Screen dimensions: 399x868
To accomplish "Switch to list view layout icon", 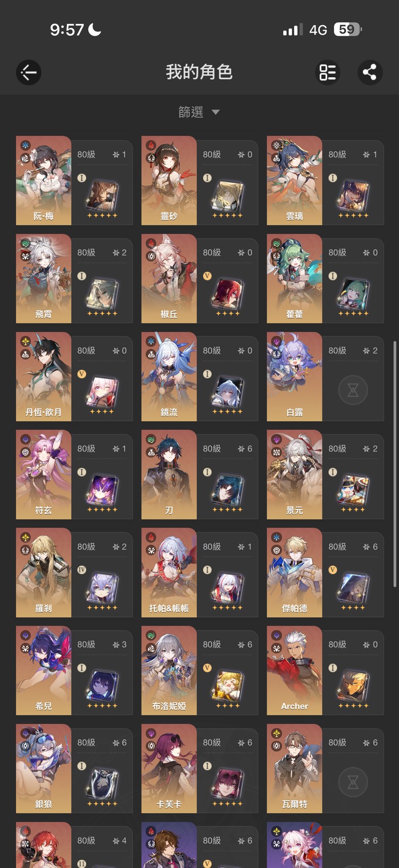I will pos(328,72).
